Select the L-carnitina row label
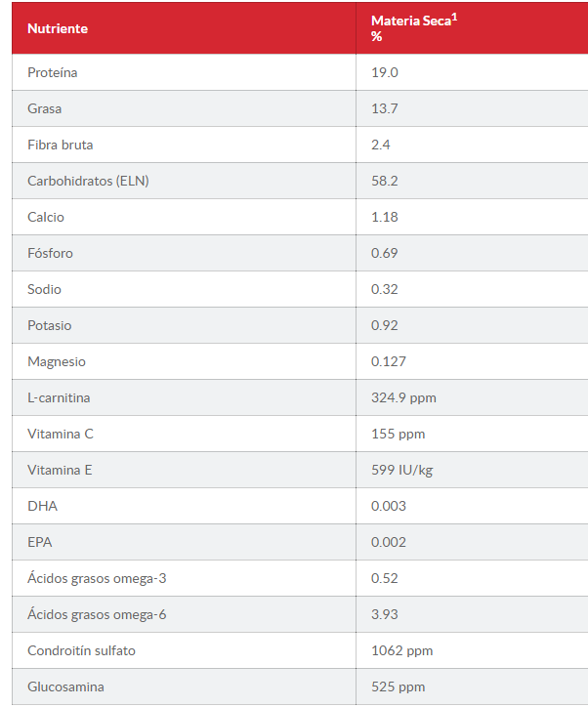Viewport: 588px width, 707px height. (x=59, y=397)
